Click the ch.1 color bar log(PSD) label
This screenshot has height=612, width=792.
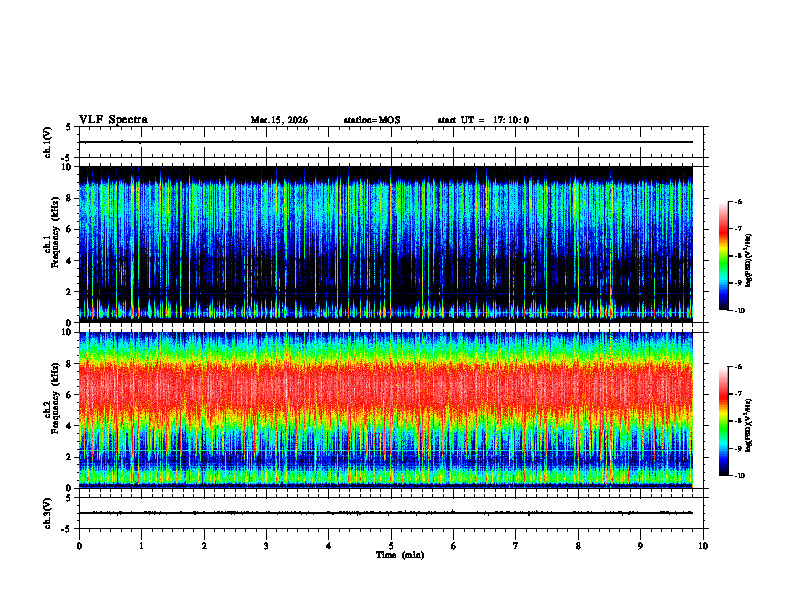(x=748, y=261)
